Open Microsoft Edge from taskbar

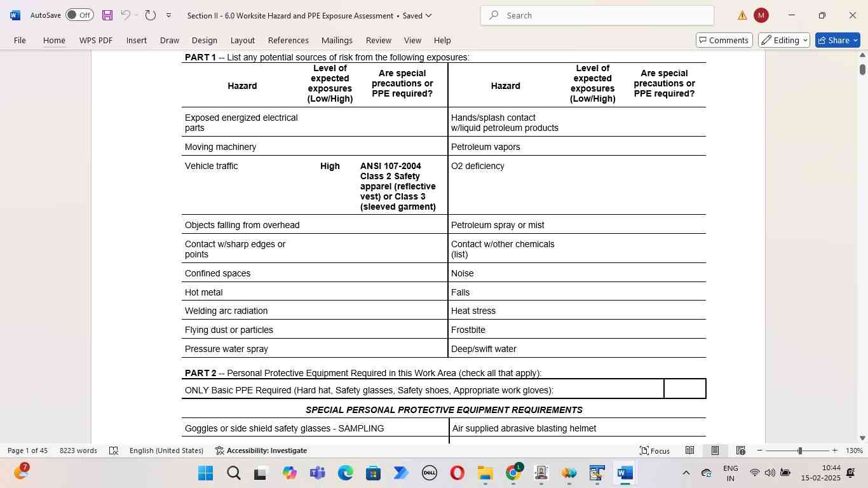pyautogui.click(x=345, y=473)
